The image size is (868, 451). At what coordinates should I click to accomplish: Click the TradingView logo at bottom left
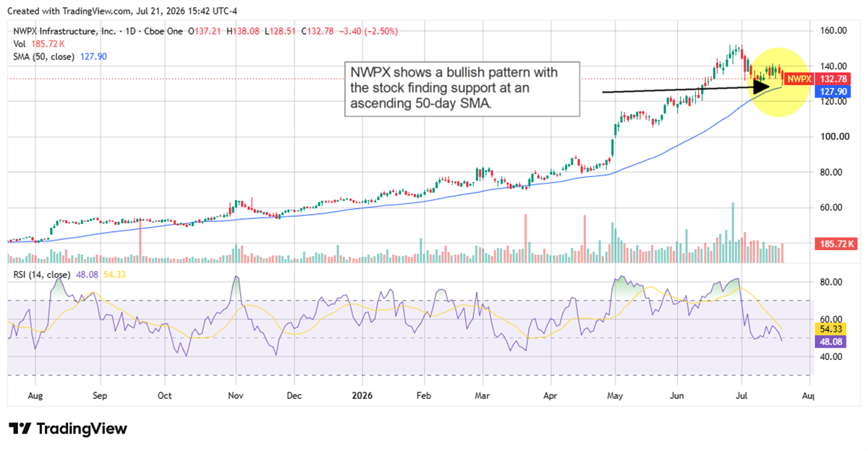[68, 429]
